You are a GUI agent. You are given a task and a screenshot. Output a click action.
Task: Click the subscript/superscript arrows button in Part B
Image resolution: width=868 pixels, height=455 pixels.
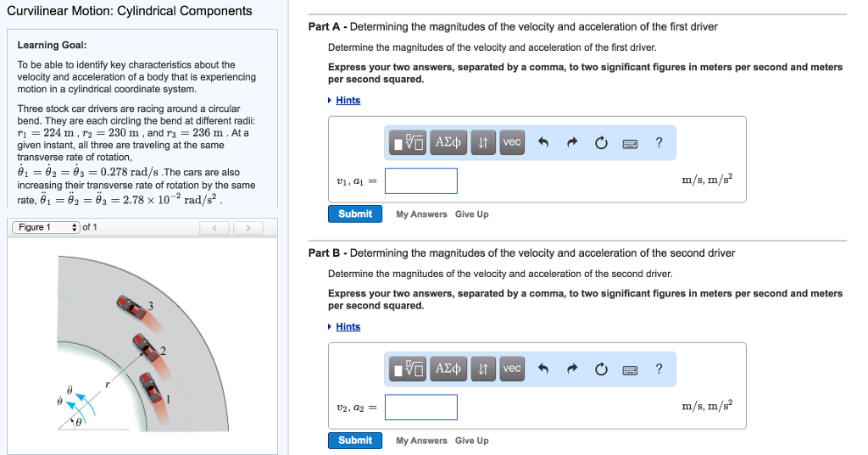pyautogui.click(x=482, y=369)
